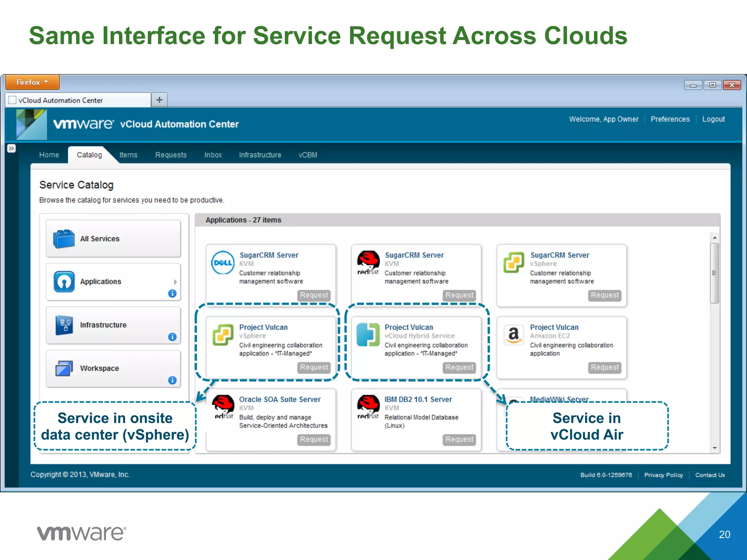The height and width of the screenshot is (560, 747).
Task: Request SugarCRM Server on Dell KVM
Action: pyautogui.click(x=314, y=295)
